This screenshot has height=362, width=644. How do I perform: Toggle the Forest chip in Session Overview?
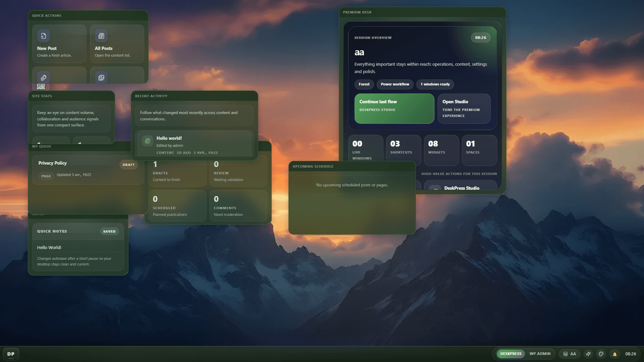pyautogui.click(x=364, y=84)
